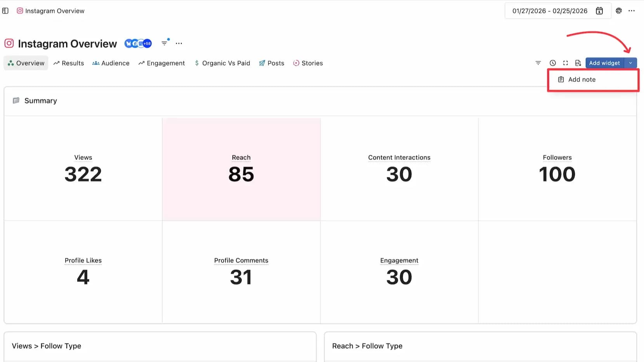Click the Instagram Overview breadcrumb link
Viewport: 644px width, 362px height.
(54, 11)
